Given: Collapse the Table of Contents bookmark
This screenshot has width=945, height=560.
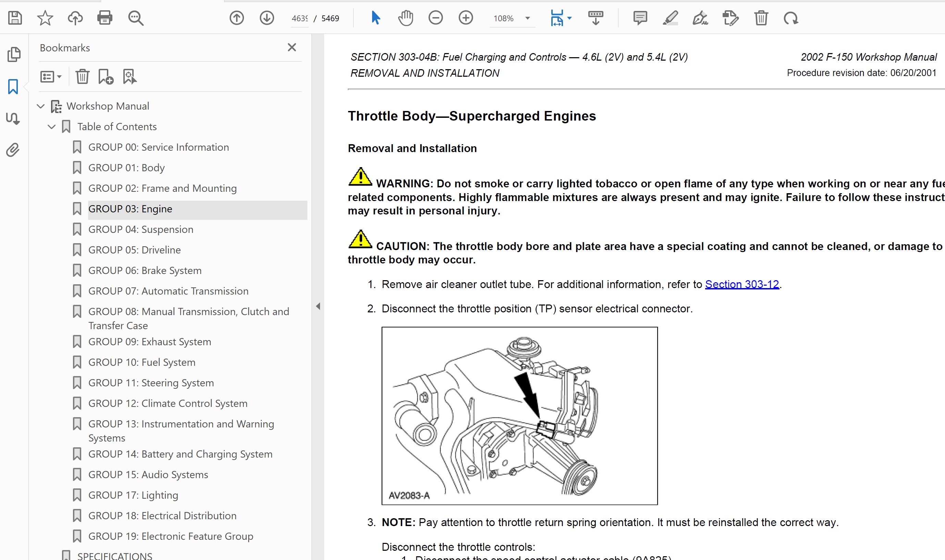Looking at the screenshot, I should [x=52, y=127].
